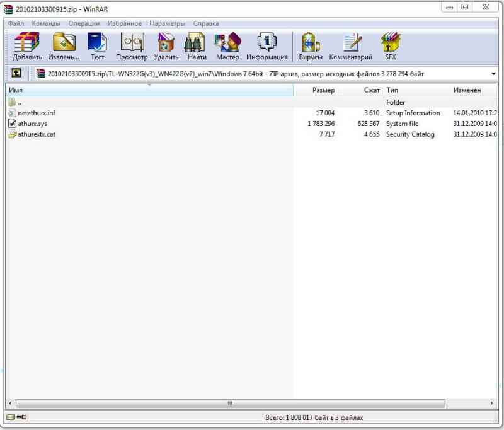Screen dimensions: 504x430
Task: Click status bar total 'Всего: 1 808 017 байт'
Action: click(x=314, y=417)
